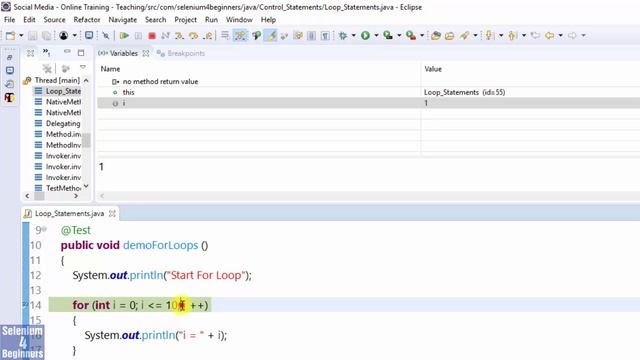
Task: Open the Window menu
Action: tap(239, 20)
